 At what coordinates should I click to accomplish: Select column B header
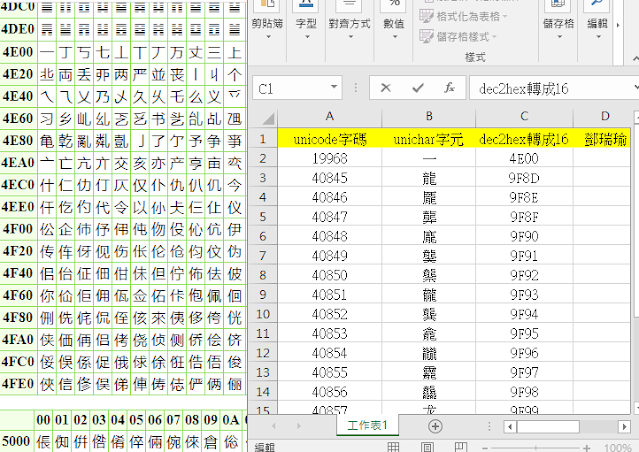pyautogui.click(x=429, y=117)
